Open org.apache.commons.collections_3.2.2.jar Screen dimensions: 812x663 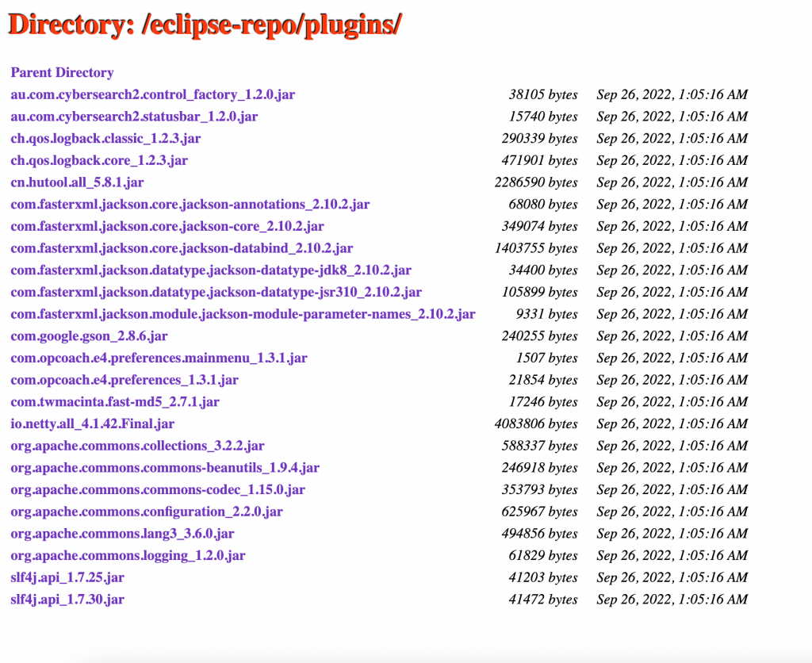(138, 446)
